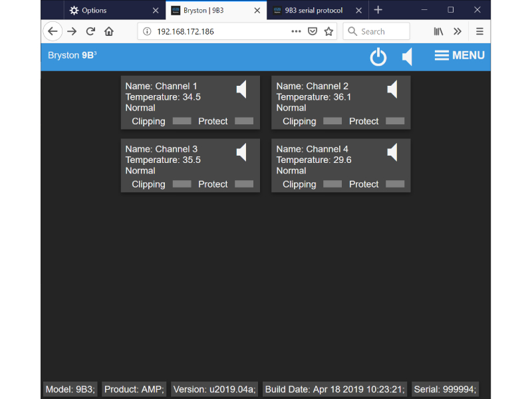Open Firefox Library icon

(438, 31)
